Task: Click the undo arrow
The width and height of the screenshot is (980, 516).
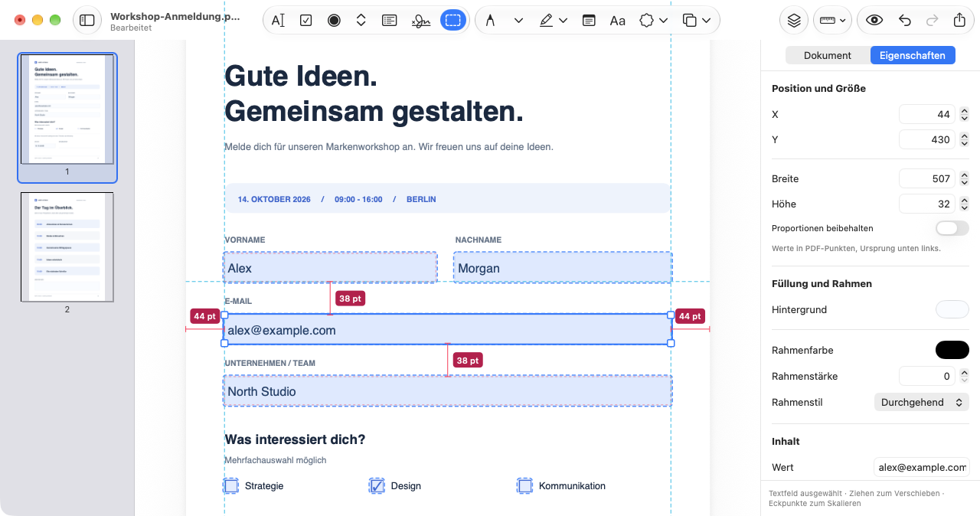Action: coord(905,21)
